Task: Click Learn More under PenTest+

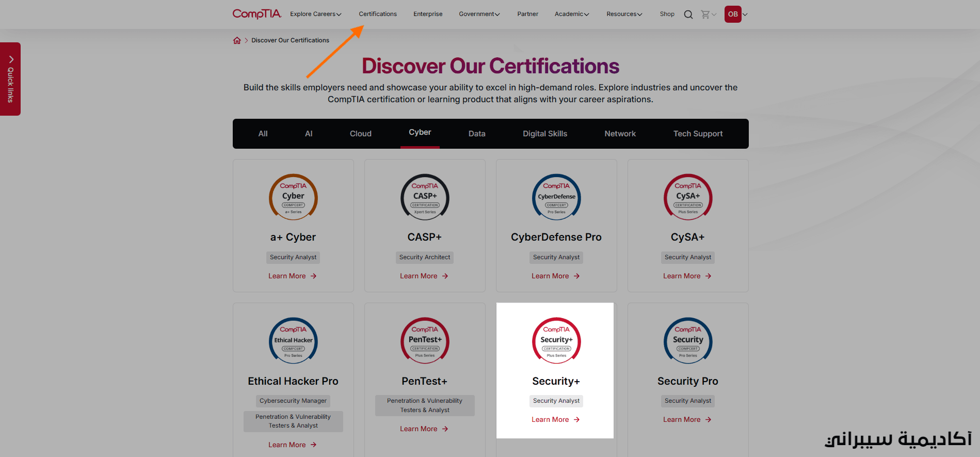Action: pyautogui.click(x=424, y=429)
